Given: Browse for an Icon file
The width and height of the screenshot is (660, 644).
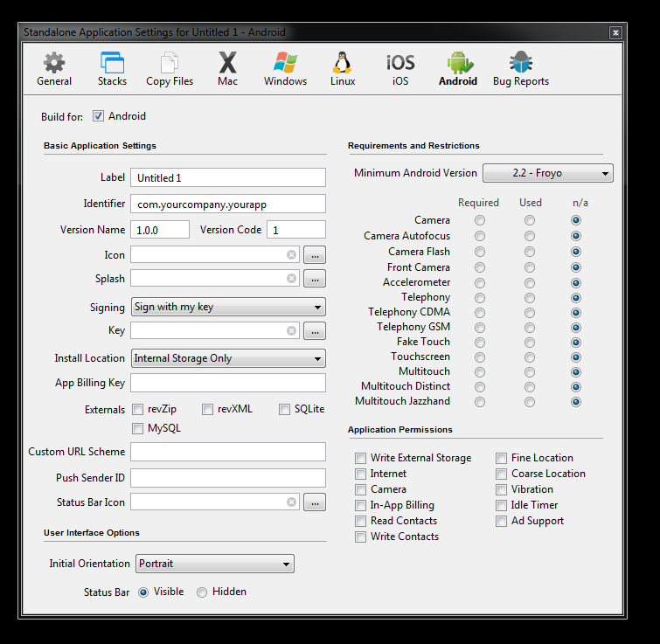Looking at the screenshot, I should click(x=315, y=255).
